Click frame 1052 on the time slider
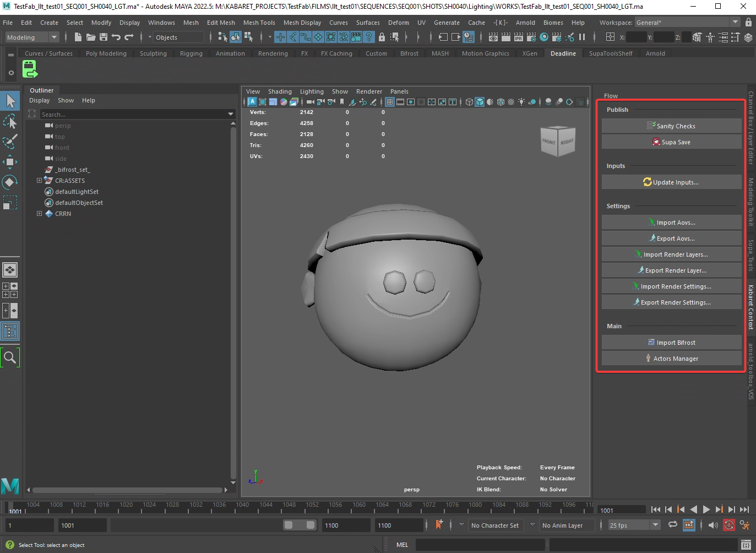The height and width of the screenshot is (553, 756). coord(312,505)
